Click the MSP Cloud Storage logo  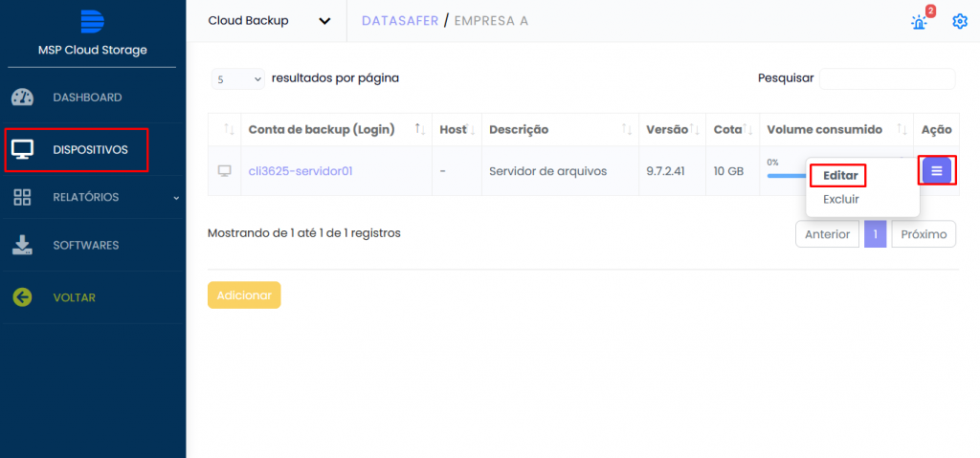coord(92,22)
